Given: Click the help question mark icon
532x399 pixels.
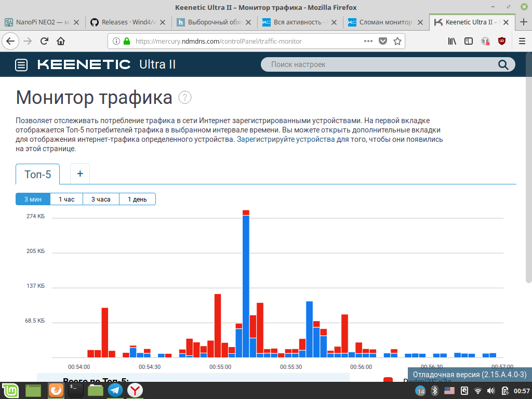Looking at the screenshot, I should click(x=185, y=97).
